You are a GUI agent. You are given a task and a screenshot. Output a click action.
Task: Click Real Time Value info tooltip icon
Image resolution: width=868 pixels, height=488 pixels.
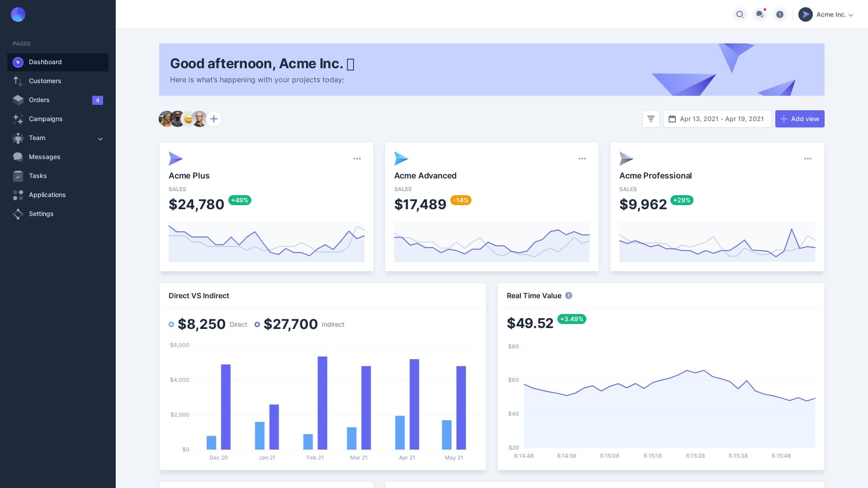569,296
